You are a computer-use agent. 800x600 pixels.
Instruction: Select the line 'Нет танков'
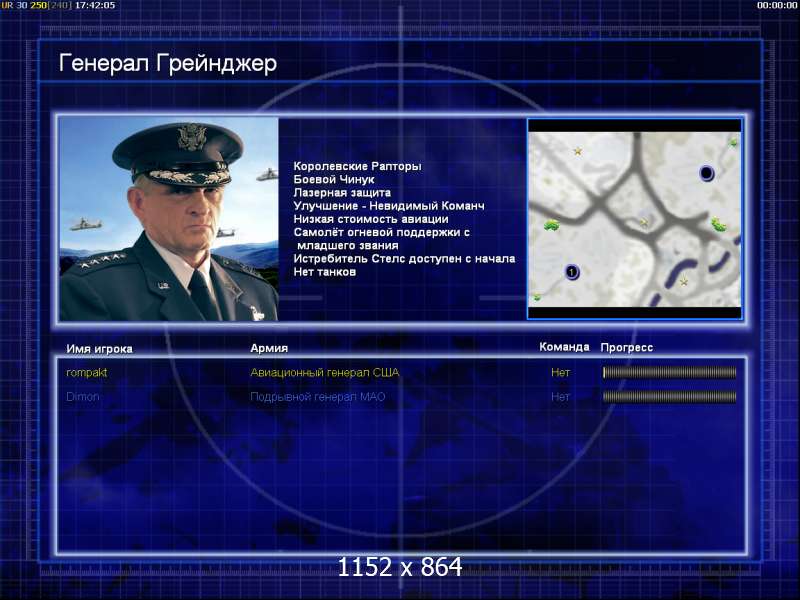click(x=324, y=272)
